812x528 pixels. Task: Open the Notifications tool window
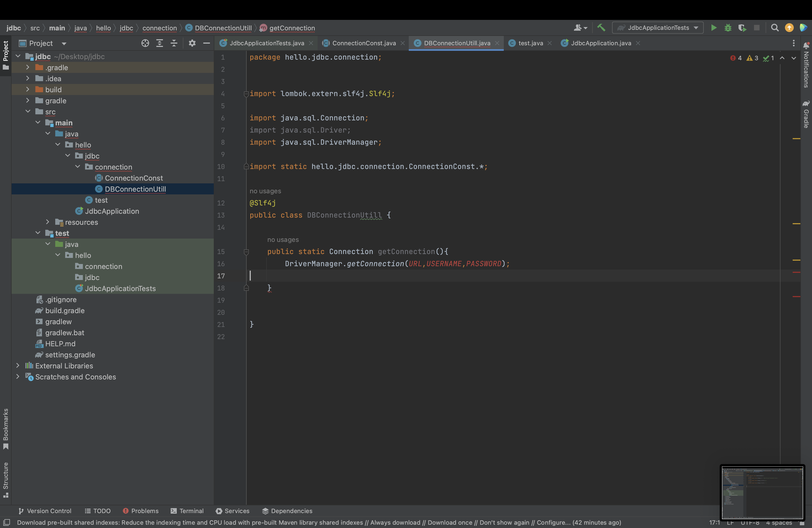806,65
